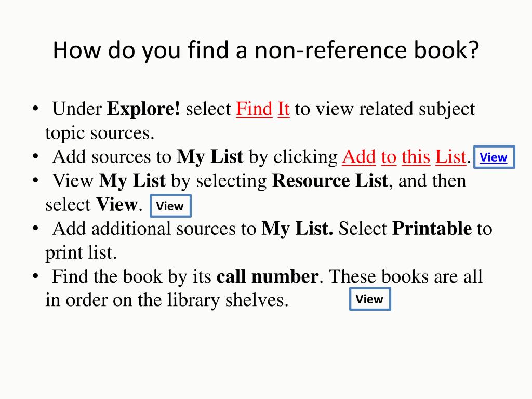Screen dimensions: 532x399
Task: Click bullet marker before 'Under Explore!'
Action: 35,109
